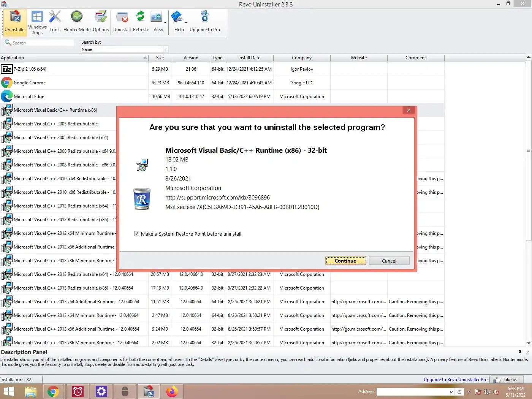532x399 pixels.
Task: Sort by the Company column header
Action: click(x=302, y=58)
